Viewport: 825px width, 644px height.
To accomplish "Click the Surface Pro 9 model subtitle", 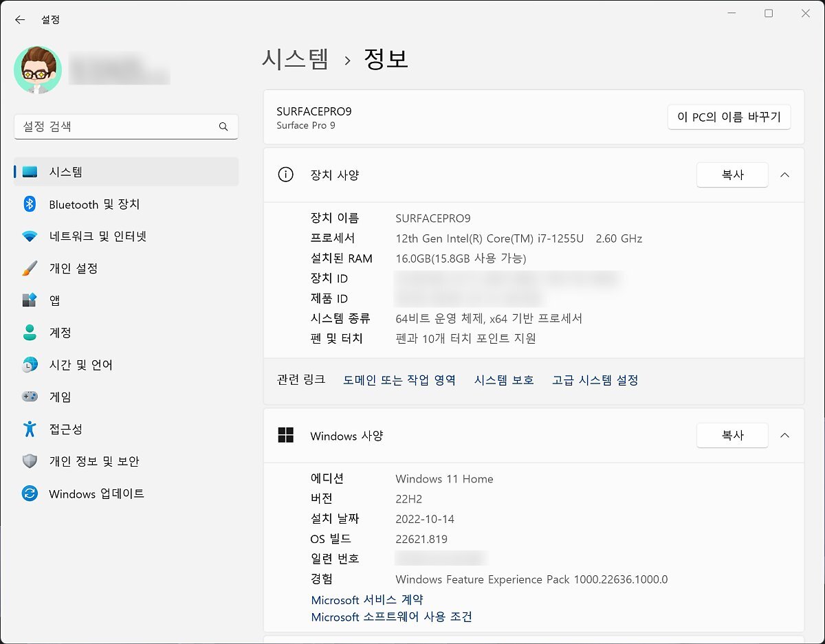I will click(x=306, y=126).
